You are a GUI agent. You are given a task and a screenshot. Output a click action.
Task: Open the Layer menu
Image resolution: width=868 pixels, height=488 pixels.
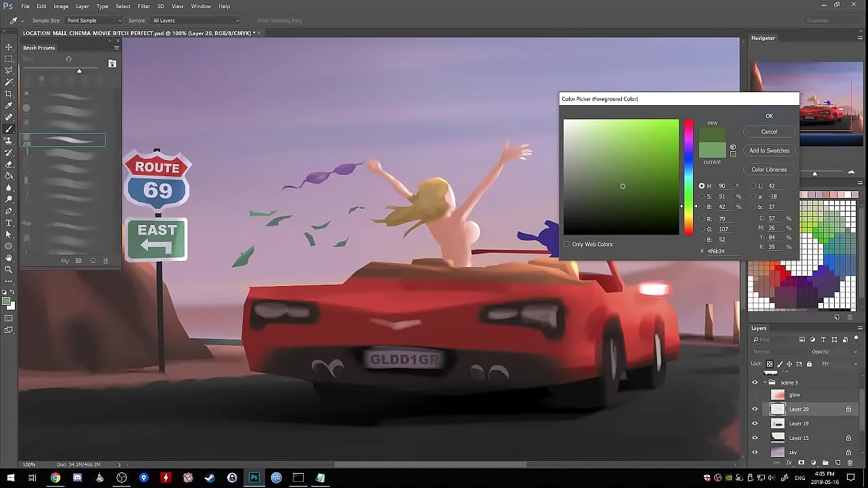82,6
